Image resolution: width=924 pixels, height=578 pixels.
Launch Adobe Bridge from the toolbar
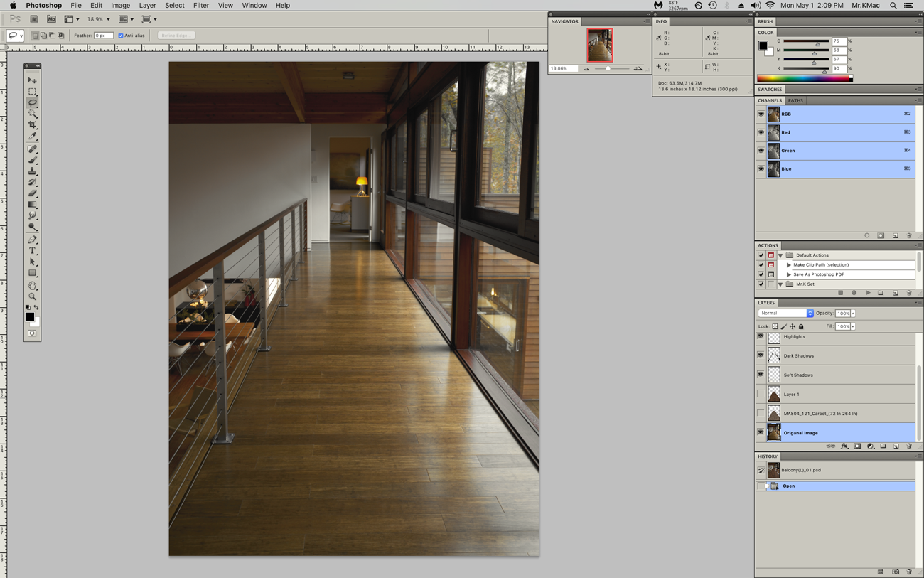pyautogui.click(x=33, y=19)
